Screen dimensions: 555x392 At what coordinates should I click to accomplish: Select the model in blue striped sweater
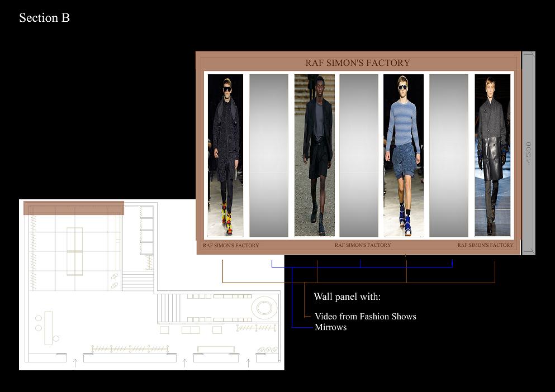point(404,155)
